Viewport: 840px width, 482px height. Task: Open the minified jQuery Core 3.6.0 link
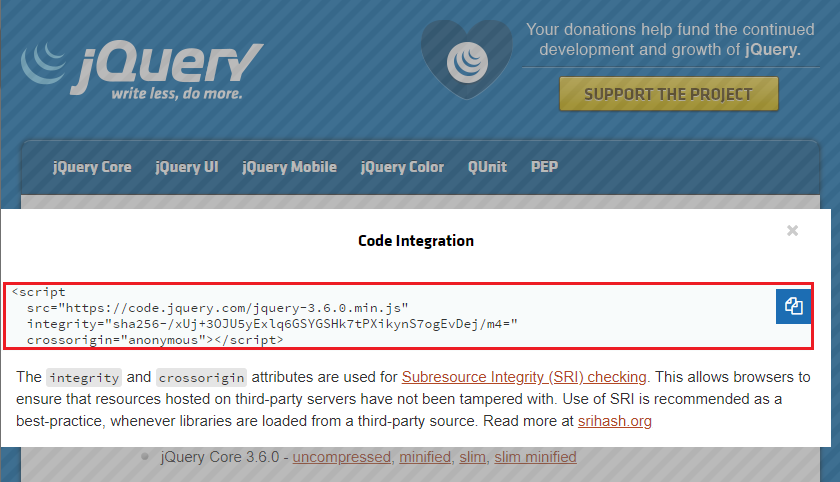pos(425,457)
